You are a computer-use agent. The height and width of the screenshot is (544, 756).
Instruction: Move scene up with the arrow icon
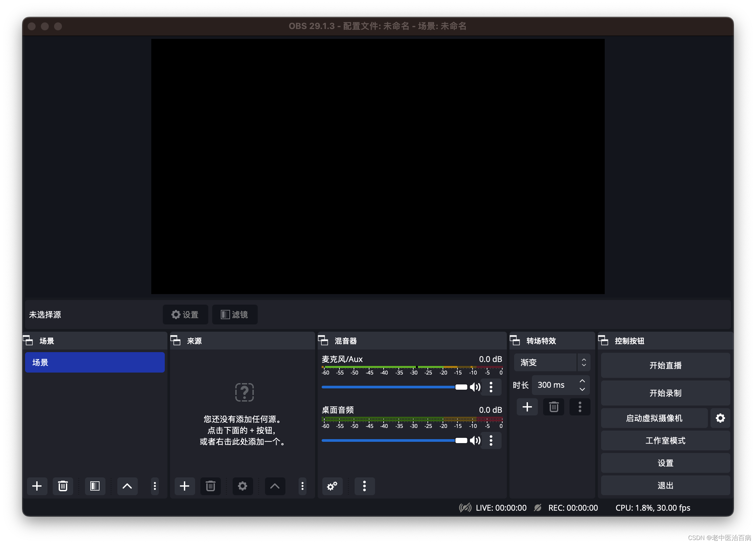pyautogui.click(x=127, y=486)
